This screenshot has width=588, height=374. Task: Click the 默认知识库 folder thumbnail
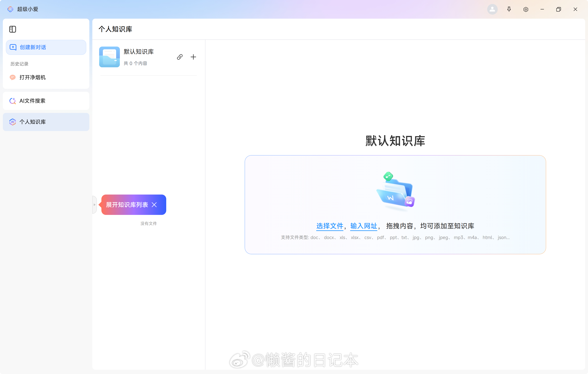pos(109,57)
